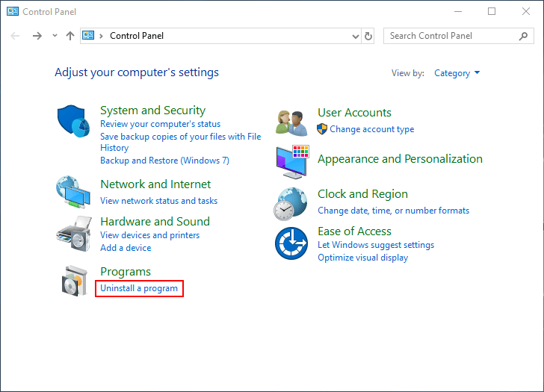Open View network status and tasks
This screenshot has height=392, width=544.
tap(159, 201)
